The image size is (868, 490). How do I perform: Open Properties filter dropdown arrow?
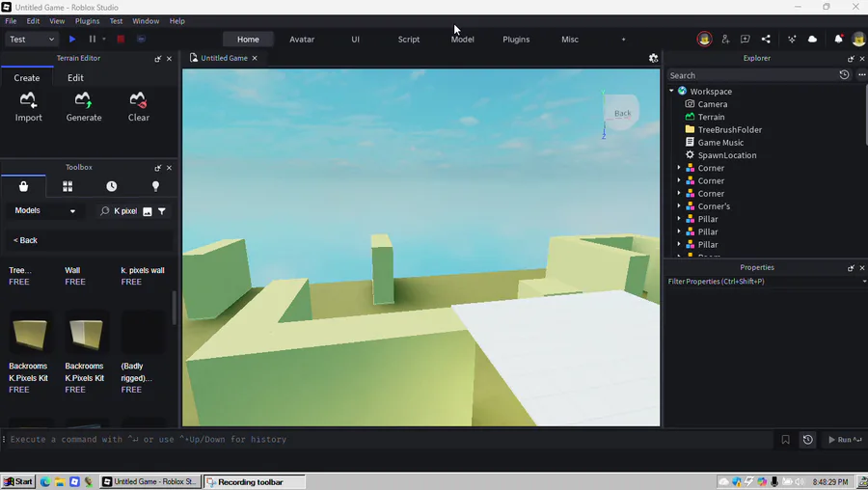pyautogui.click(x=864, y=282)
